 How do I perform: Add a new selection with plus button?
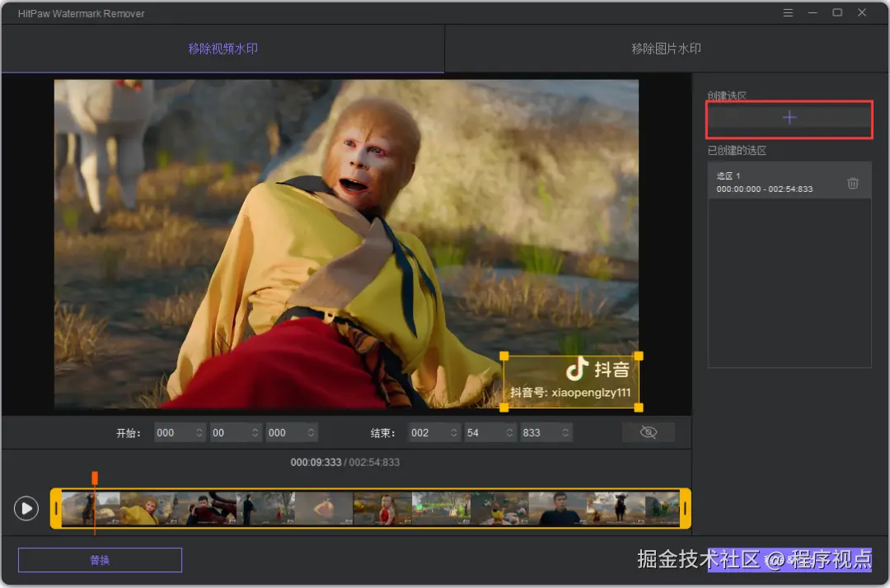pos(789,118)
